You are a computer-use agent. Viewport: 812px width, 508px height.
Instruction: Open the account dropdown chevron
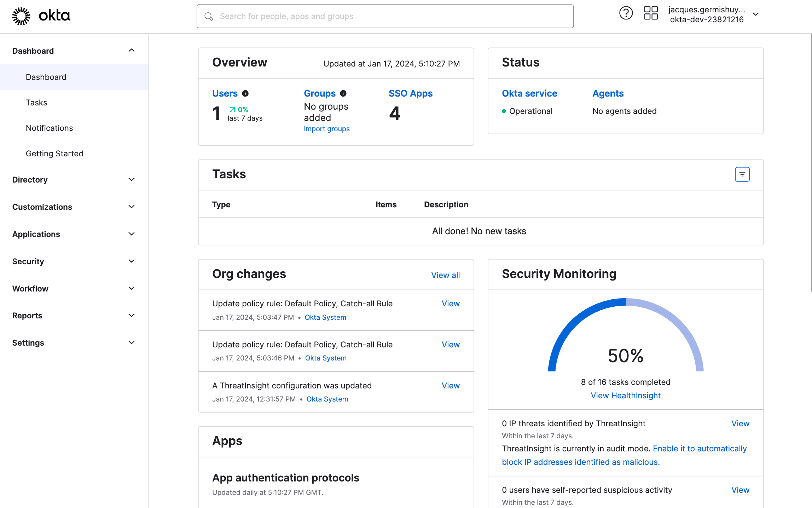tap(755, 15)
